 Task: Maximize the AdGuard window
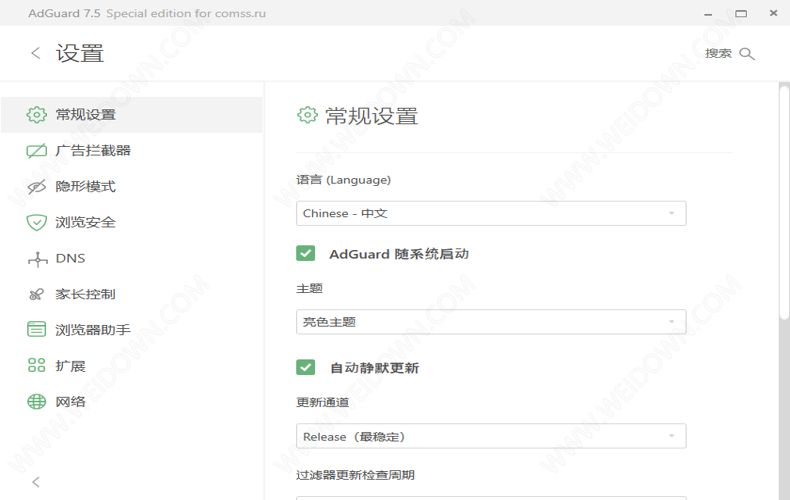[741, 14]
